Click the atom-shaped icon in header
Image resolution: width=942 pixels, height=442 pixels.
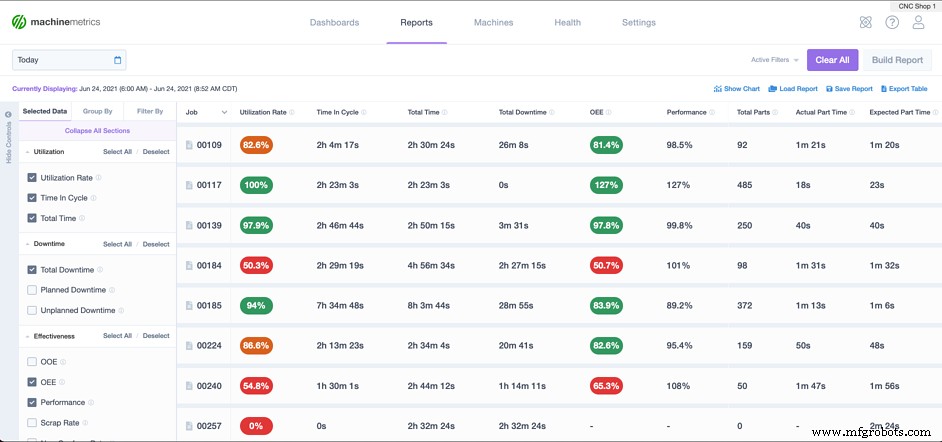point(865,23)
